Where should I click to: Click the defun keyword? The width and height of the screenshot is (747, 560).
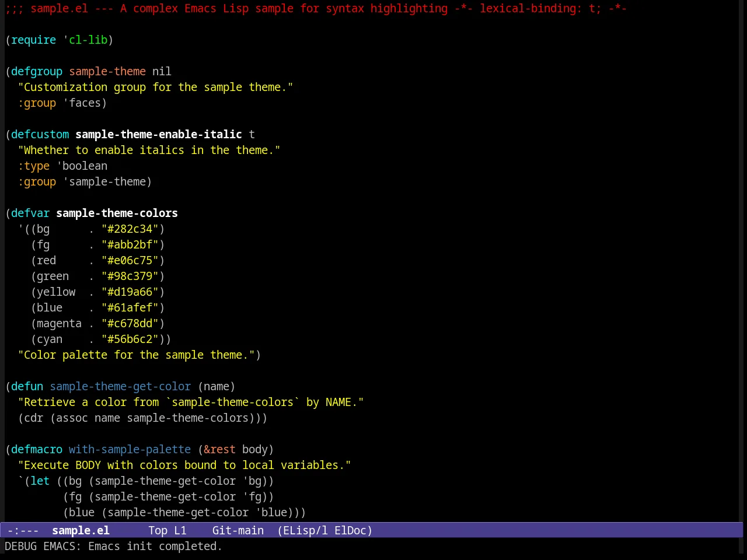pyautogui.click(x=27, y=386)
